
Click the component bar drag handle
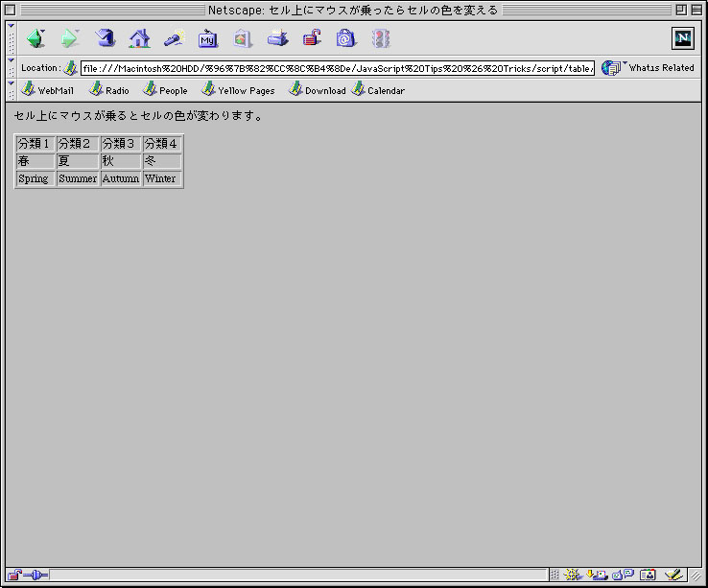coord(555,575)
